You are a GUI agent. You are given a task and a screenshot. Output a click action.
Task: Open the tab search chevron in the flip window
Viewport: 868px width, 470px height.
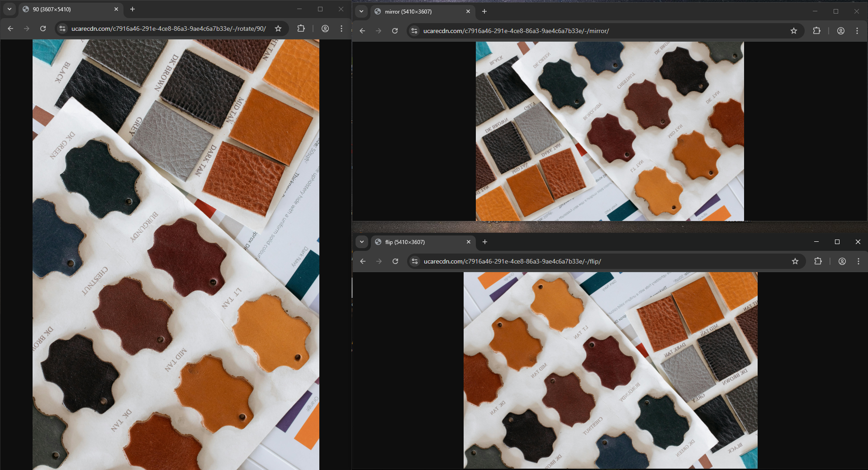(x=362, y=242)
